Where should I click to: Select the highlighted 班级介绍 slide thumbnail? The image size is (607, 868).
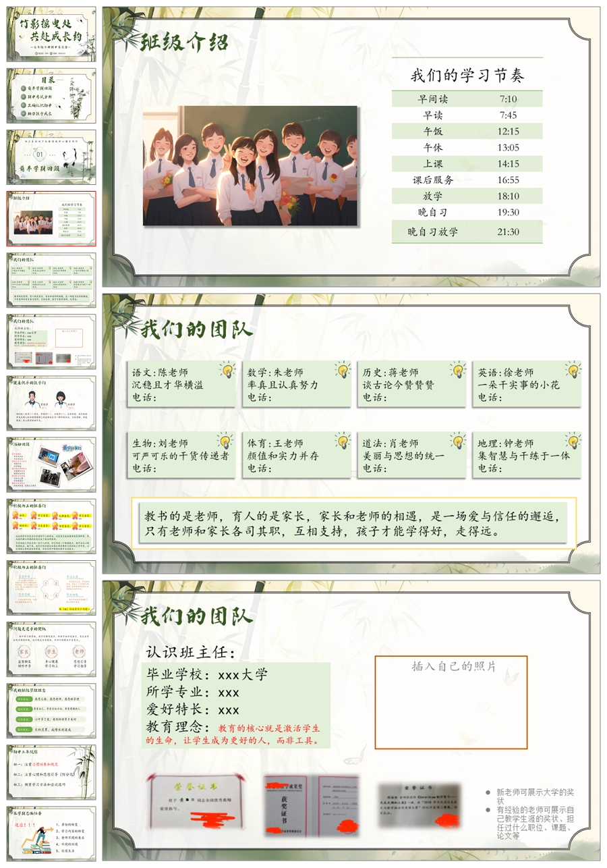51,219
